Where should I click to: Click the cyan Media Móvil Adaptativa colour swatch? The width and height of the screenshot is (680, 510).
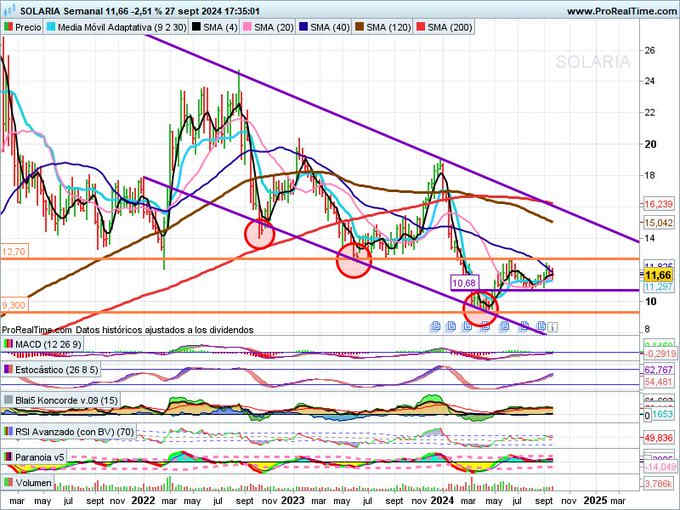pyautogui.click(x=51, y=27)
